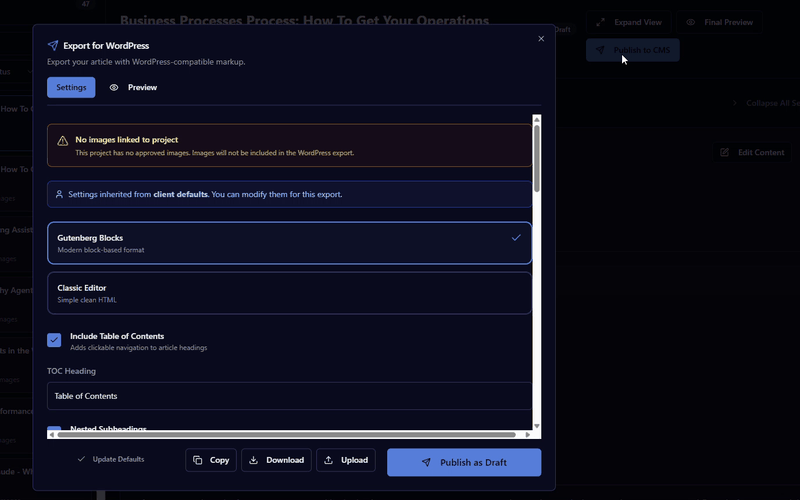
Task: Toggle Include Table of Contents checkbox
Action: (x=54, y=340)
